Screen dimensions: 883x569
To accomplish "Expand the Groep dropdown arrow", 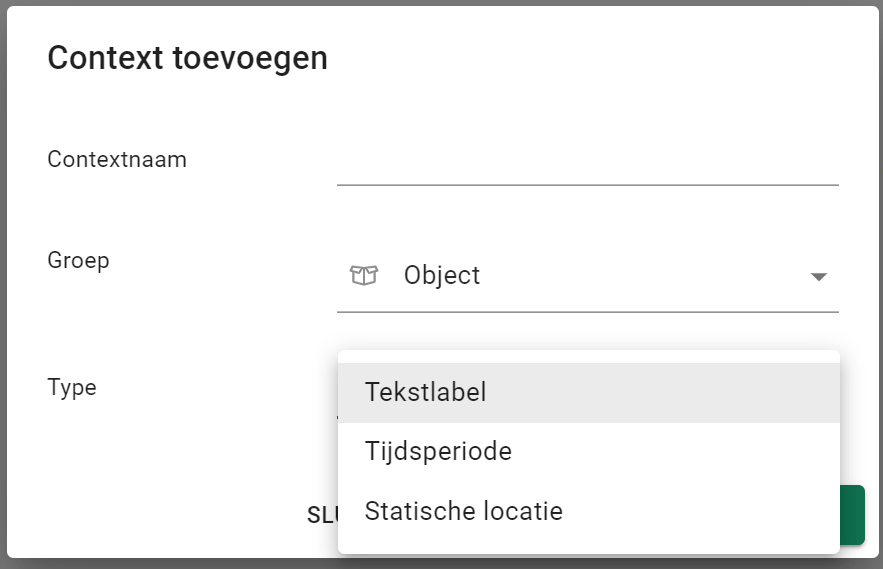I will (818, 277).
